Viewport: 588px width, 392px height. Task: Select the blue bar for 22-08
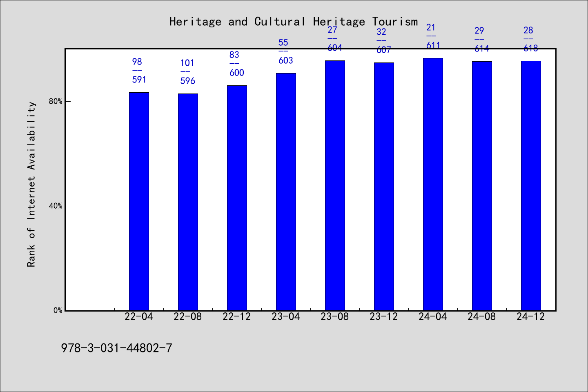point(188,202)
